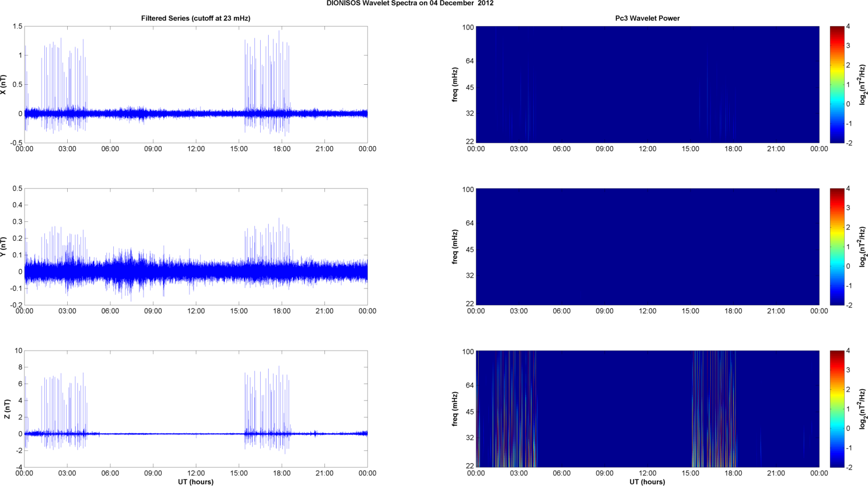
Task: Click the freq (mHz) label of the middle spectrogram
Action: pos(455,247)
